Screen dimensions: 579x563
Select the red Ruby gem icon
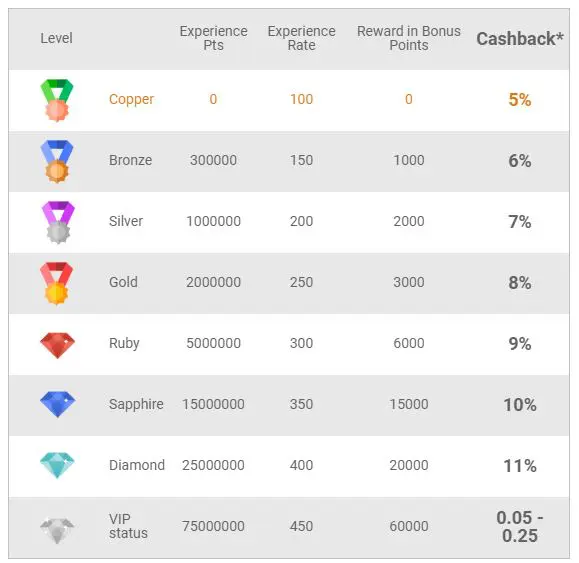(x=57, y=345)
